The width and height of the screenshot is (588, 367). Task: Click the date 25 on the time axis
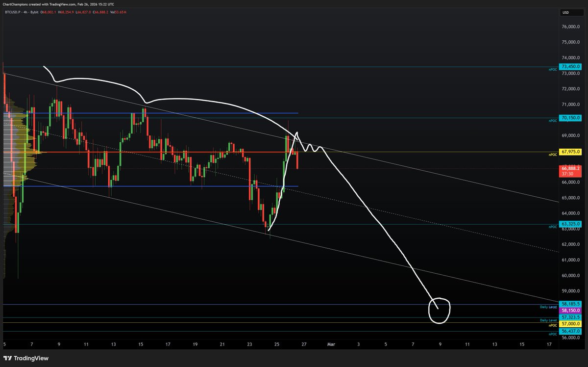(x=277, y=344)
